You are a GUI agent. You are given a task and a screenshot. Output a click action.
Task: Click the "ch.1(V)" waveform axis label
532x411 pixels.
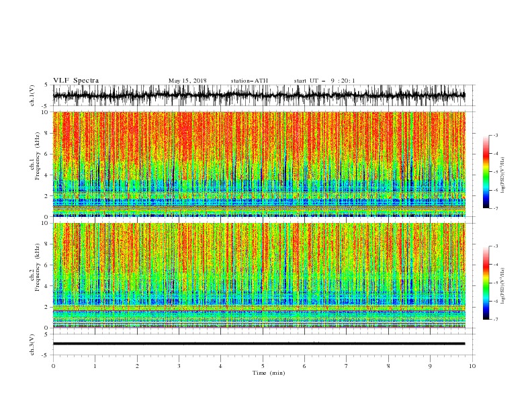click(x=32, y=95)
